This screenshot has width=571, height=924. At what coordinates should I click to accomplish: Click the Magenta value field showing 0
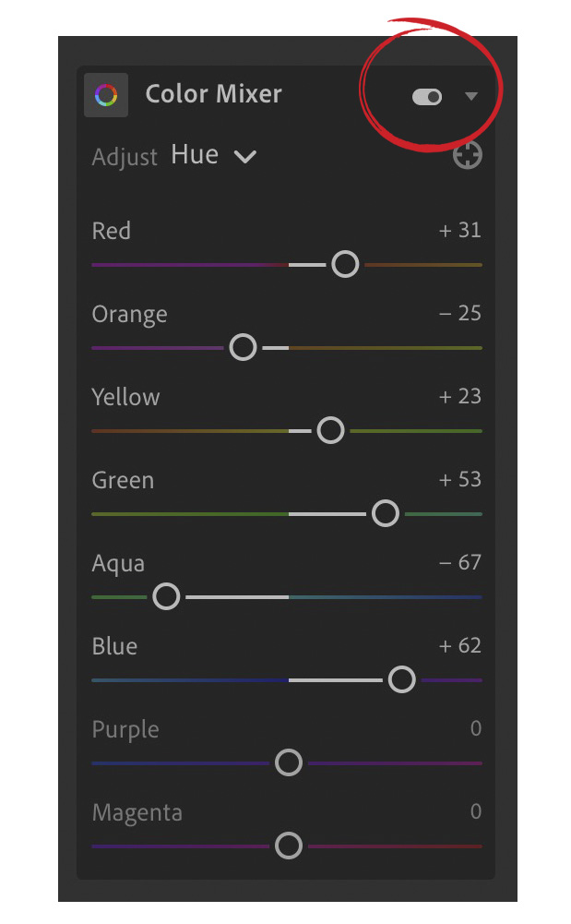pyautogui.click(x=475, y=812)
